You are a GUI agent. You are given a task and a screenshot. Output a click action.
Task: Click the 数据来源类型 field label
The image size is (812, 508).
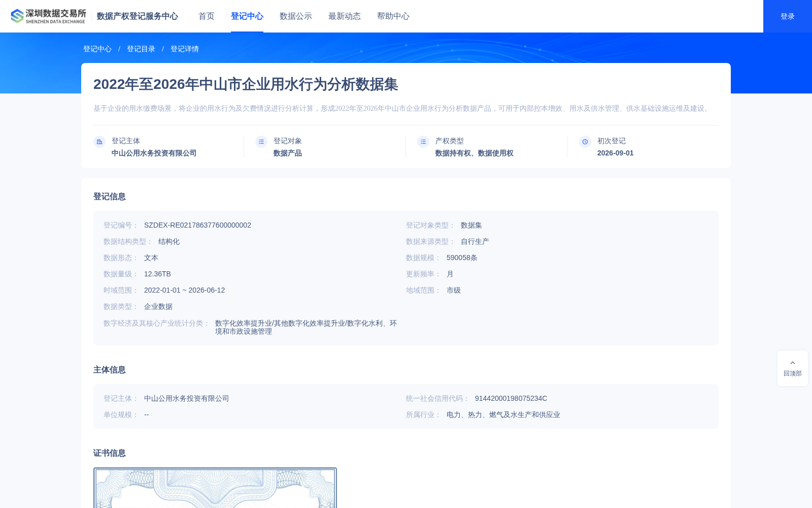click(x=430, y=241)
